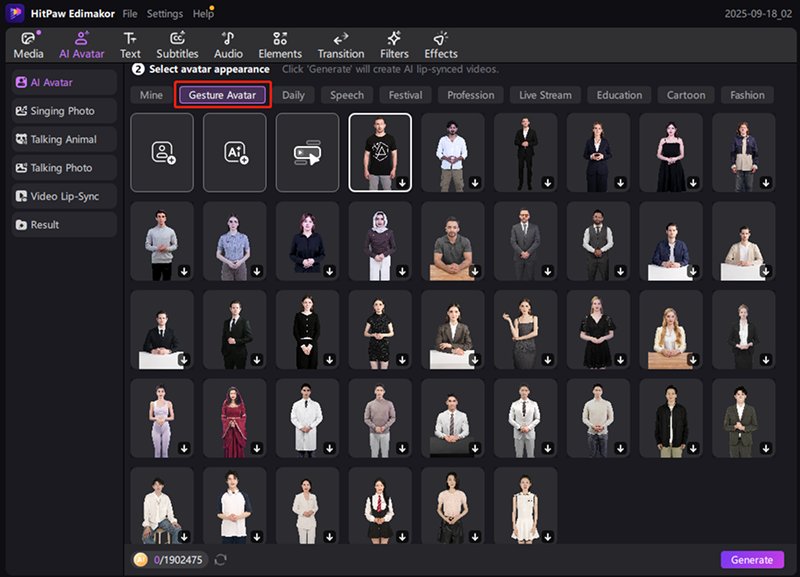The width and height of the screenshot is (800, 577).
Task: Download the red tie schoolgirl avatar
Action: pos(402,537)
